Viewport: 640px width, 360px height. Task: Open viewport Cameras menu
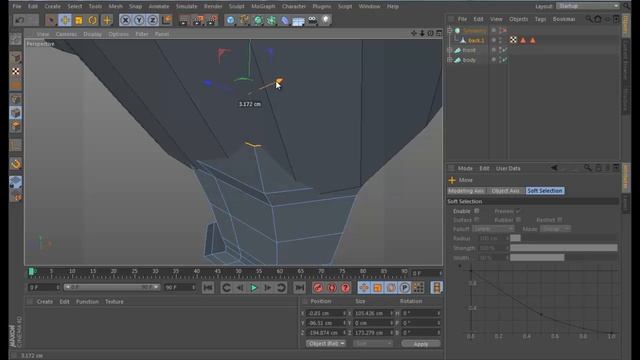[66, 34]
